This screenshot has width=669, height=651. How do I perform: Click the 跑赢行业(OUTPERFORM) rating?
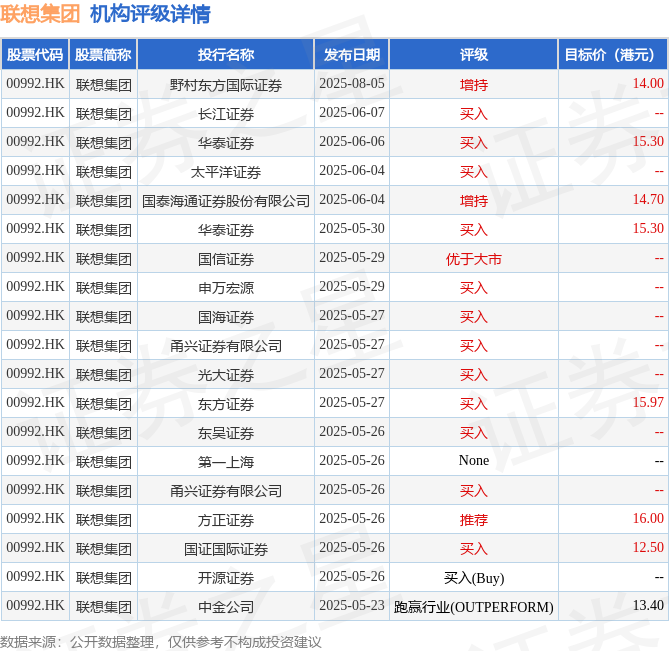coord(474,607)
